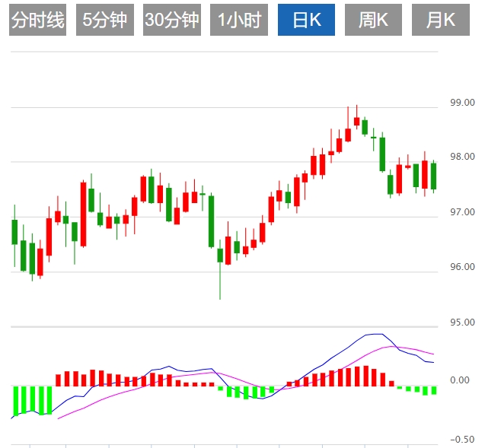Click the rightmost green MACD histogram bar
The image size is (485, 448).
coord(433,390)
